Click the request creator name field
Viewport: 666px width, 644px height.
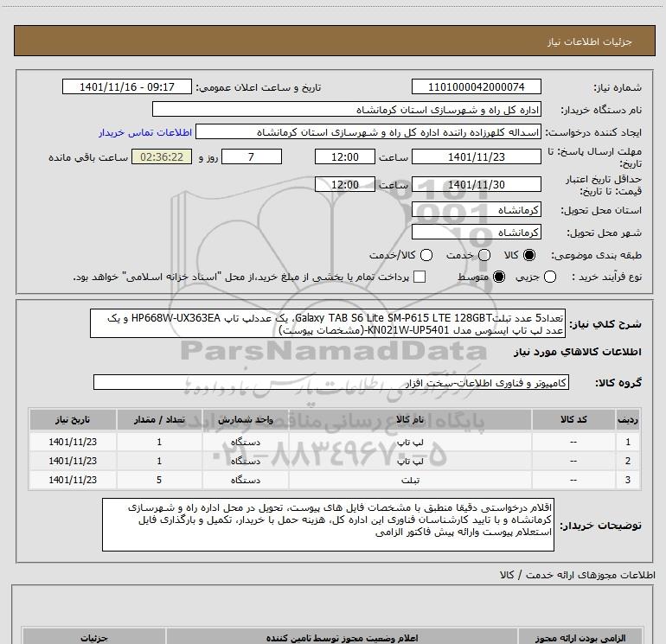pos(368,131)
